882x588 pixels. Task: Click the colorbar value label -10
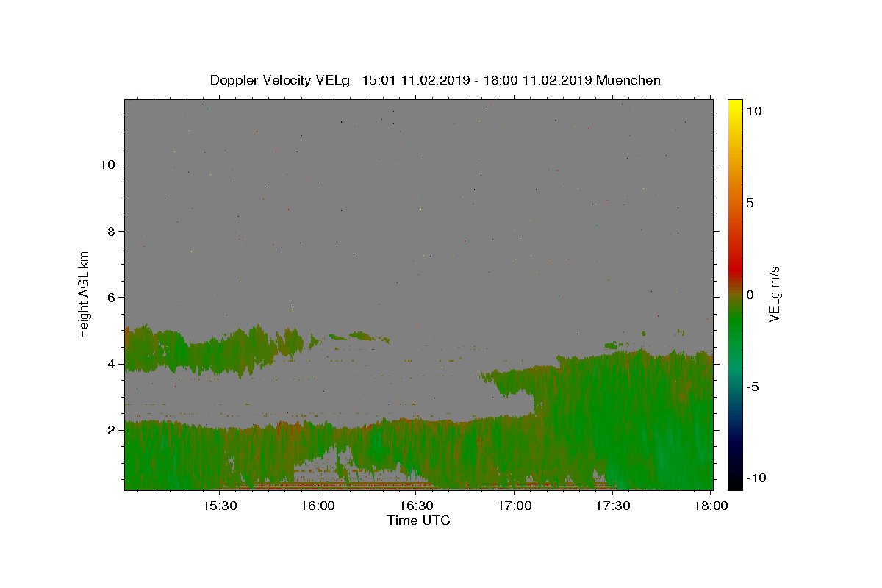point(756,478)
